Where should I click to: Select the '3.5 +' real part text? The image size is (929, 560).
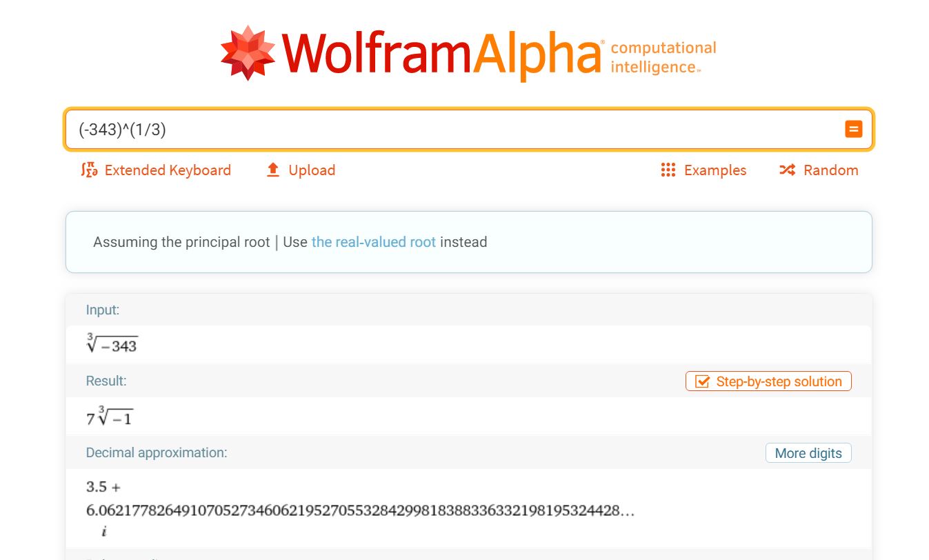point(103,487)
